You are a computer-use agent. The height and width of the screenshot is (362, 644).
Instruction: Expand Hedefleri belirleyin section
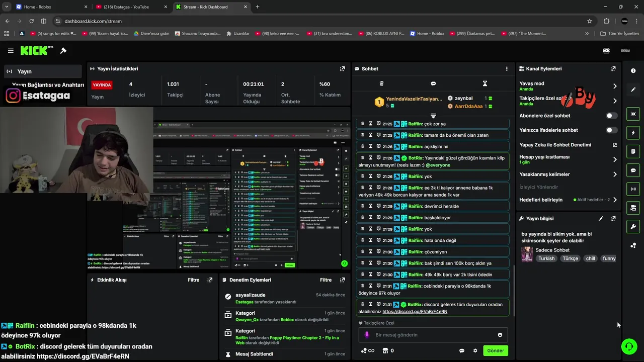point(614,200)
